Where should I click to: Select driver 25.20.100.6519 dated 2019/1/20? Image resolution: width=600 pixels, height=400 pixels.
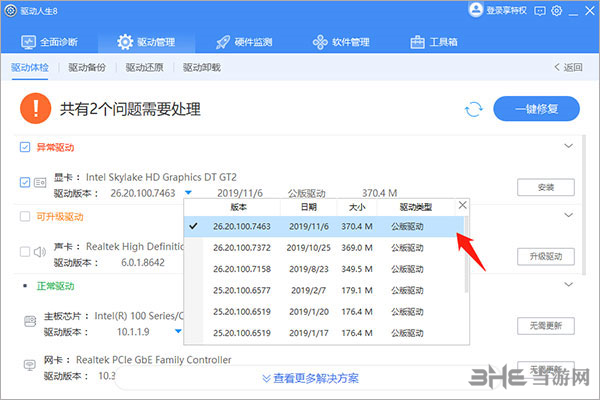coord(326,312)
